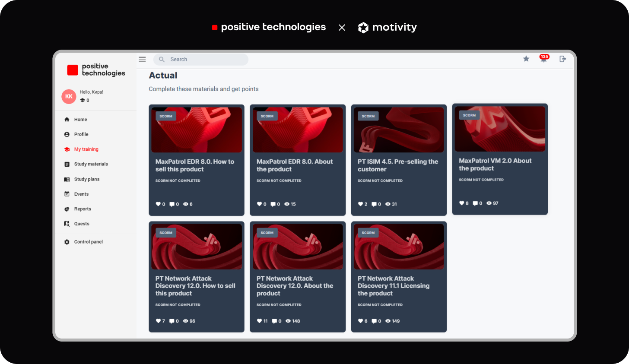Go to Home in the sidebar
This screenshot has width=629, height=364.
click(80, 120)
